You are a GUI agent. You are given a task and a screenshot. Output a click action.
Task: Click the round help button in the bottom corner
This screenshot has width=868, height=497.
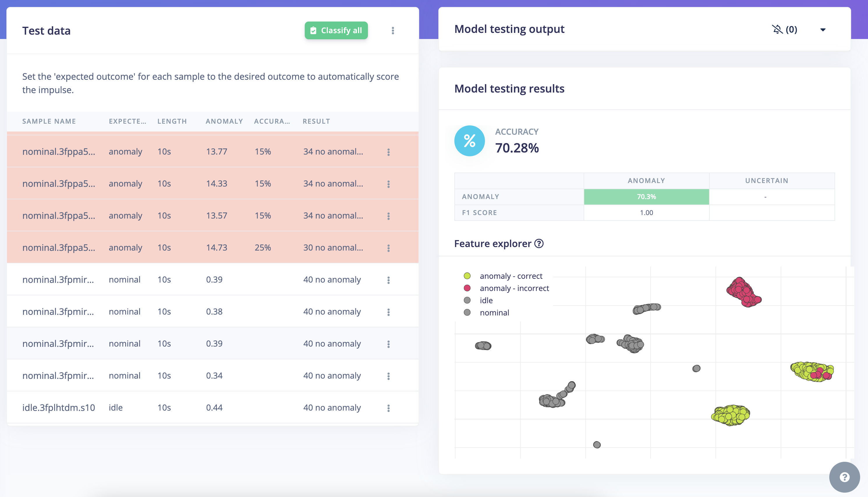pos(844,477)
